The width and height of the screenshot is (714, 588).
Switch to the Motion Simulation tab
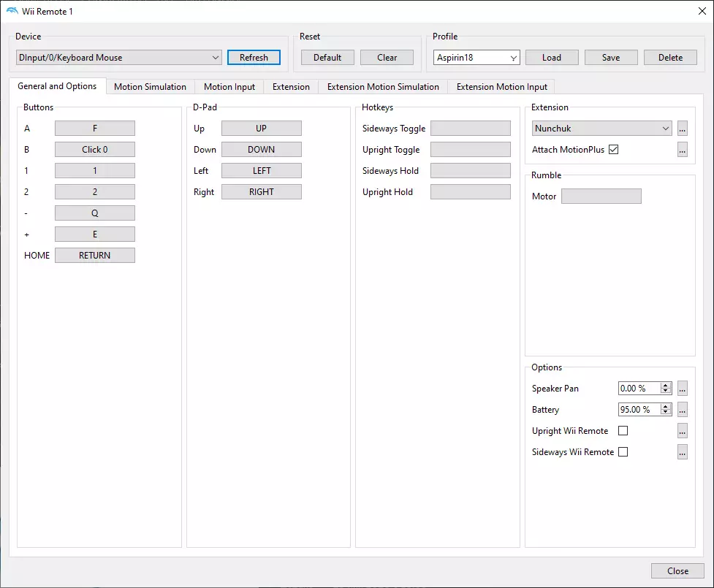[150, 87]
